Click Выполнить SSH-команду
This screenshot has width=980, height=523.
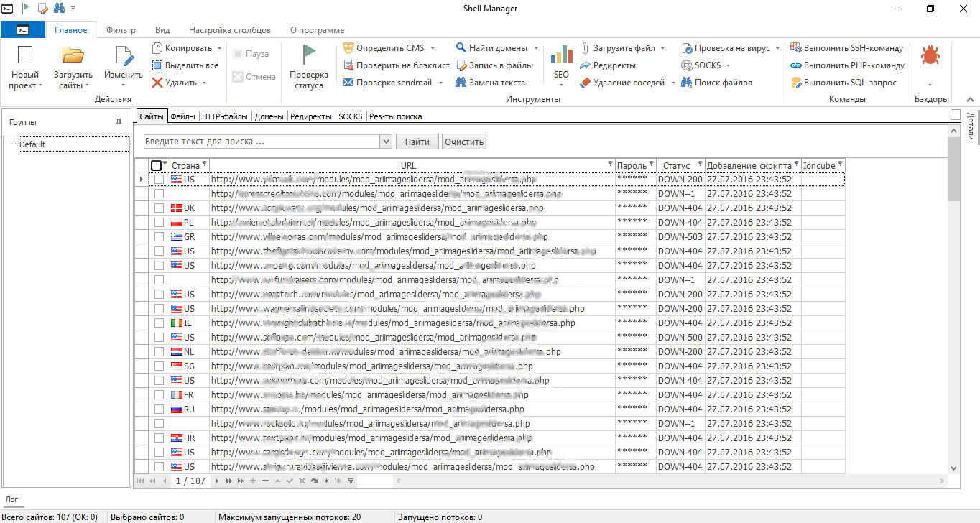click(x=846, y=48)
